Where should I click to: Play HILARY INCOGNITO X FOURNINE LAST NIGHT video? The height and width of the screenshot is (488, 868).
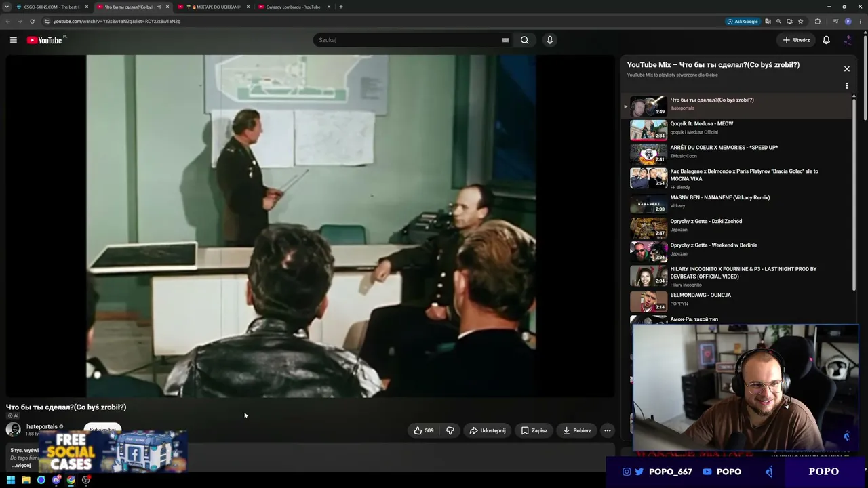[738, 276]
